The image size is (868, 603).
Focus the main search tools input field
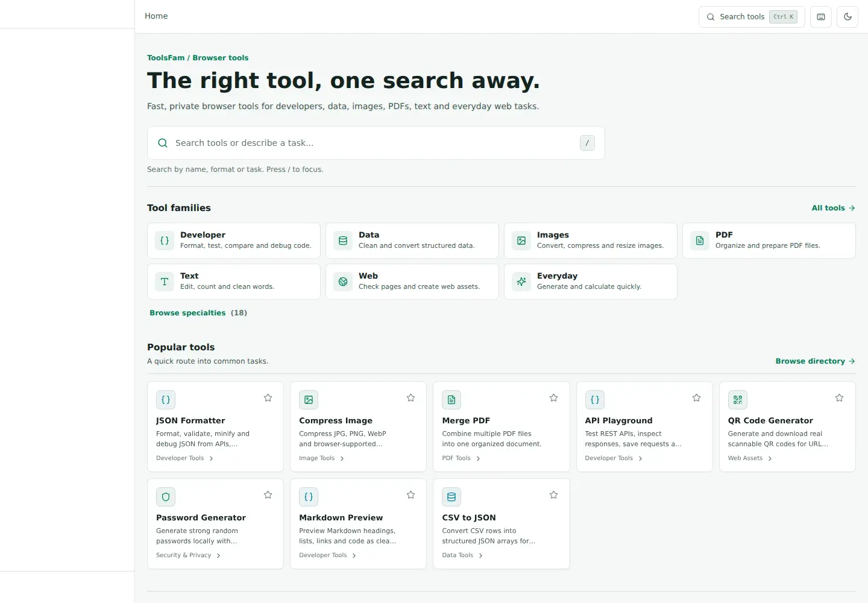point(376,143)
